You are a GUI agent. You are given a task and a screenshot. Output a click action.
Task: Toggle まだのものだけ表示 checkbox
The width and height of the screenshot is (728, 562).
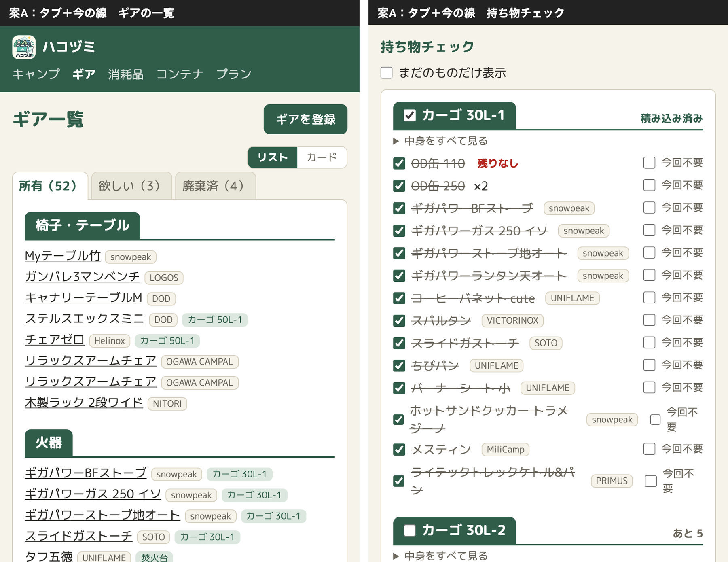[387, 73]
